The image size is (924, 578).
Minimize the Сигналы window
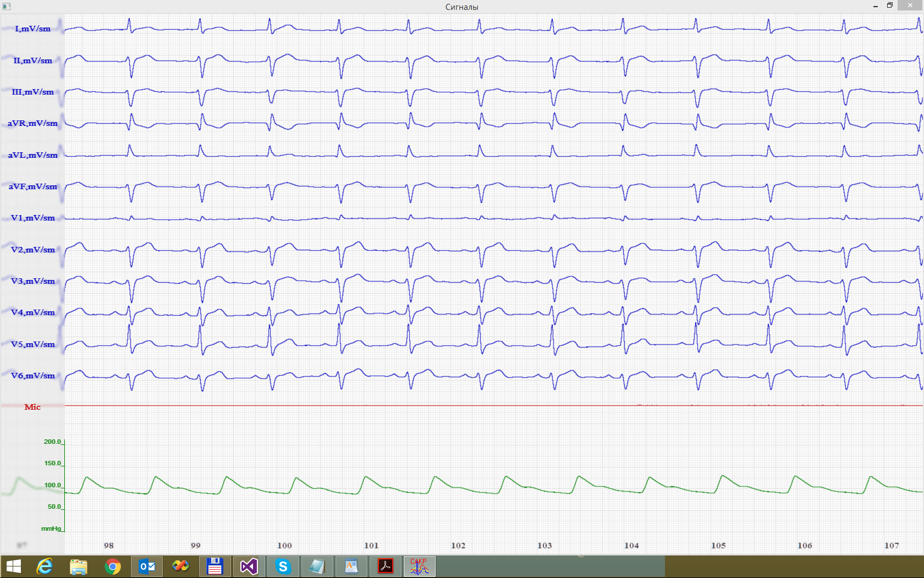(x=875, y=6)
